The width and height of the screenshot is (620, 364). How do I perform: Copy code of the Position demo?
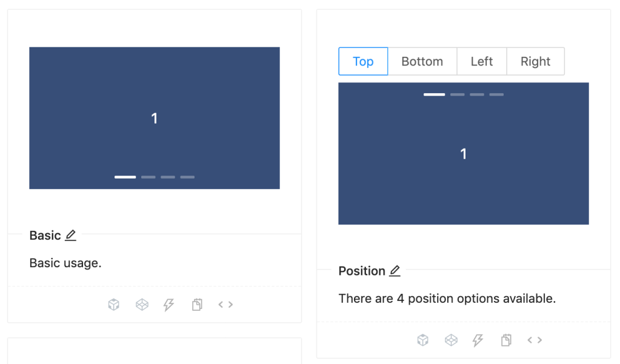pos(506,340)
